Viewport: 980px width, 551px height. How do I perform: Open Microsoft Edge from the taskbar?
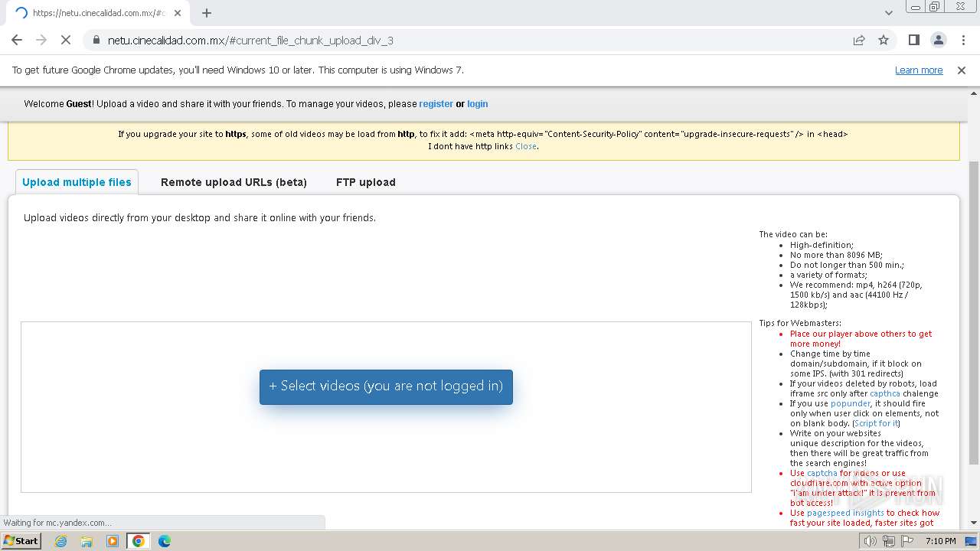pyautogui.click(x=165, y=541)
